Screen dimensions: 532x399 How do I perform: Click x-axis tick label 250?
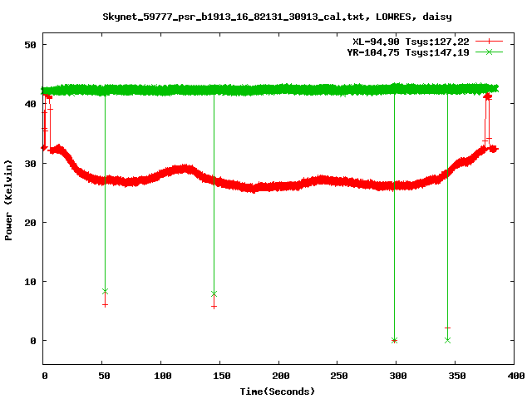point(339,376)
